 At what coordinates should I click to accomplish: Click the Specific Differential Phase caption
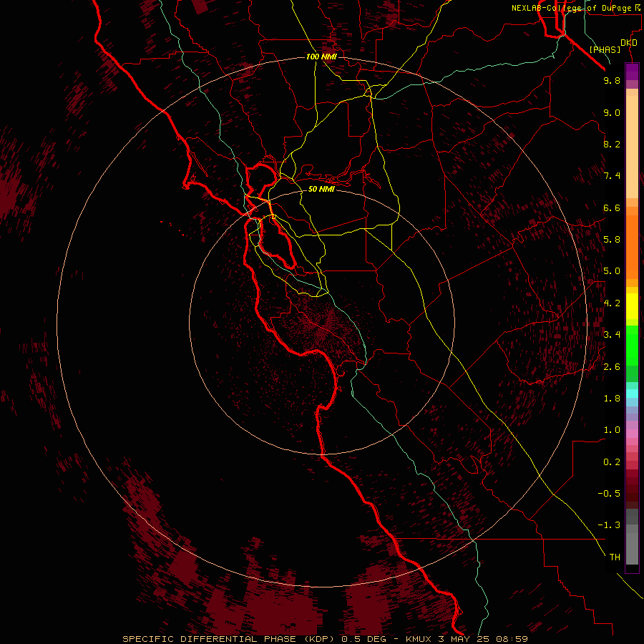pyautogui.click(x=325, y=639)
